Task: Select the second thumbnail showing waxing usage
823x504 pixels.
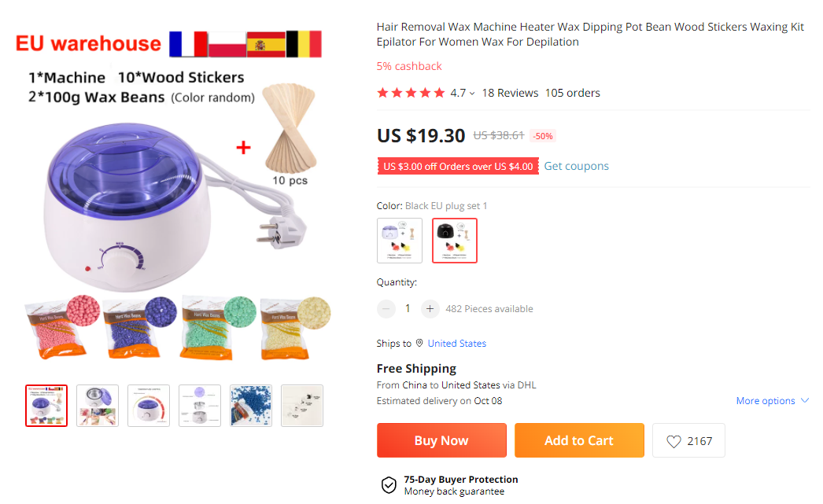Action: [x=98, y=406]
